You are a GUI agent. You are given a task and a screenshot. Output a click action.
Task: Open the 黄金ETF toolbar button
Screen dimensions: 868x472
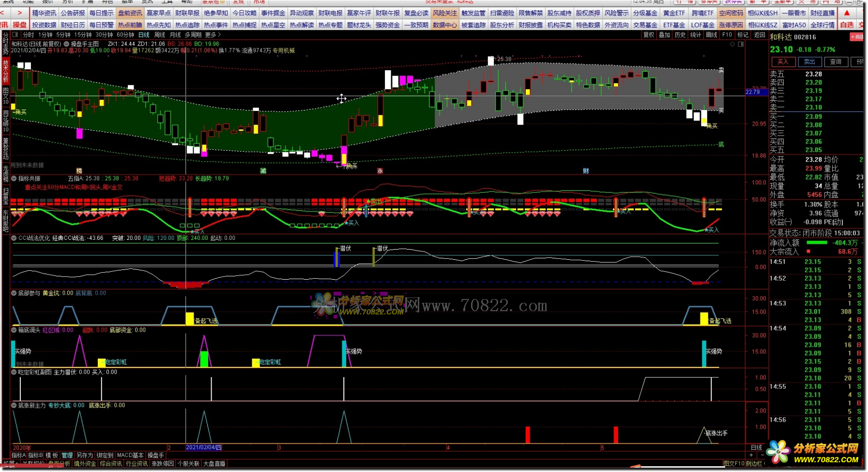tap(674, 13)
